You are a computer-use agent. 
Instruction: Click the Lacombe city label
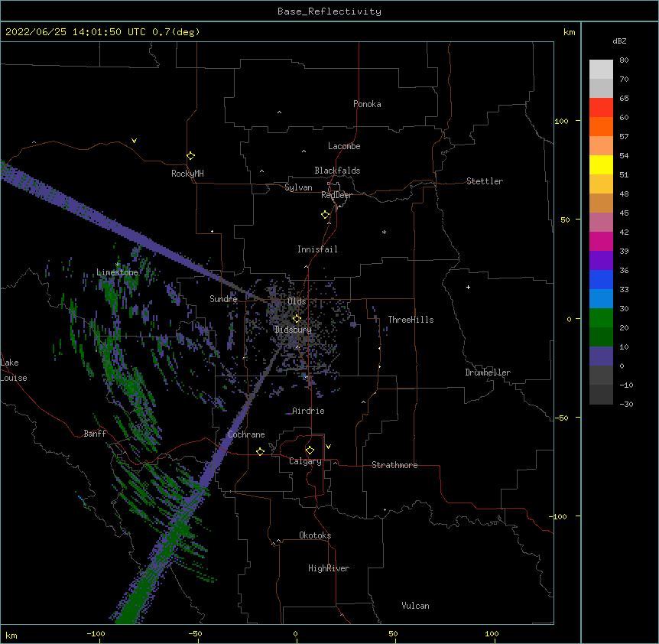(x=344, y=146)
